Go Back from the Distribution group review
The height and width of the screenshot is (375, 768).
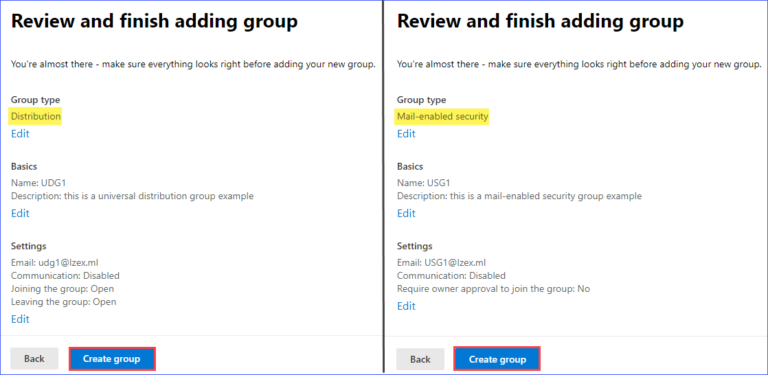click(34, 359)
